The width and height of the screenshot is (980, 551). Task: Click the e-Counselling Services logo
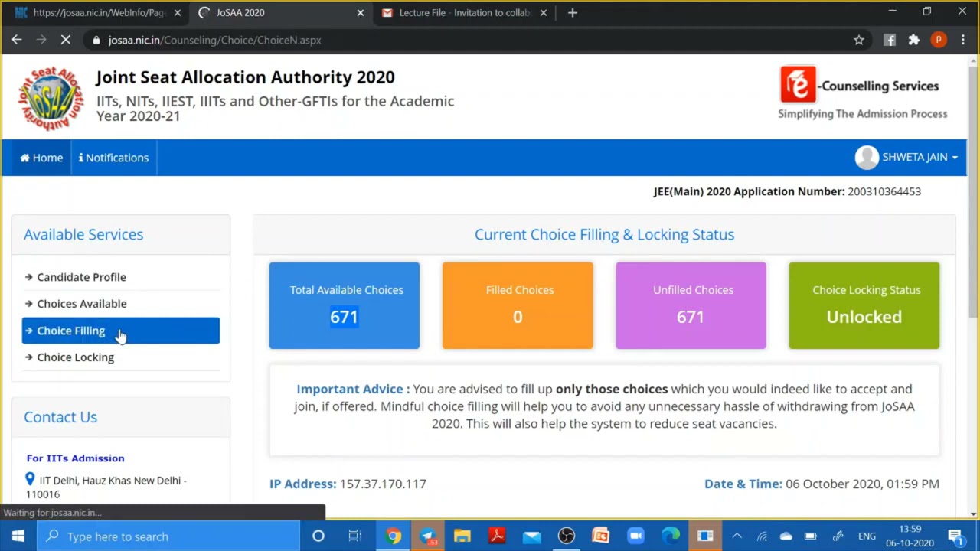(863, 94)
